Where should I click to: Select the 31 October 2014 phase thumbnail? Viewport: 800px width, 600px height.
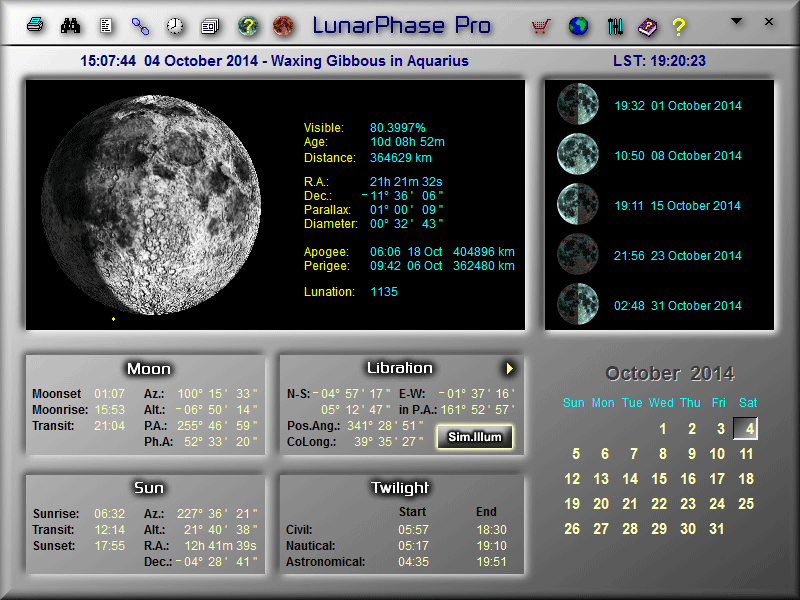click(x=578, y=304)
